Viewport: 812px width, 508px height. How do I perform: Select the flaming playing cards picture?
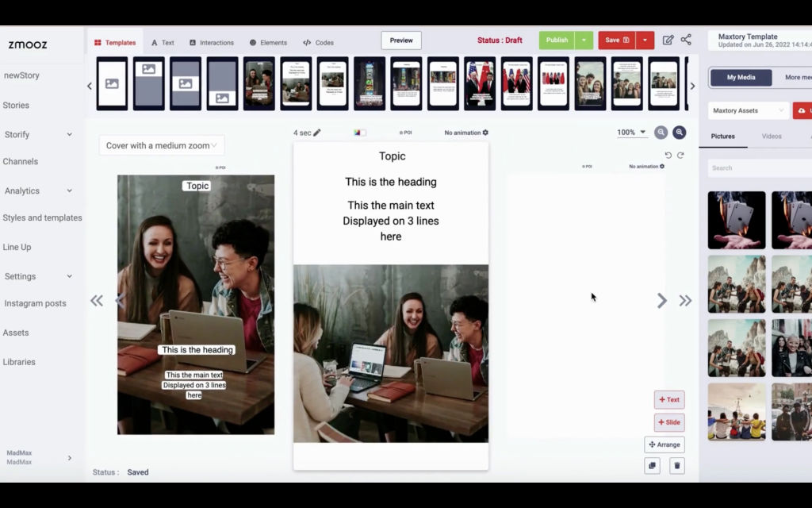(x=737, y=221)
